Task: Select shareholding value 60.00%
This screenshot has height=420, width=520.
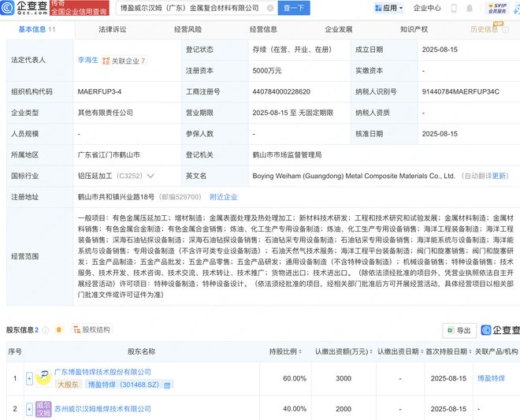Action: coord(295,378)
